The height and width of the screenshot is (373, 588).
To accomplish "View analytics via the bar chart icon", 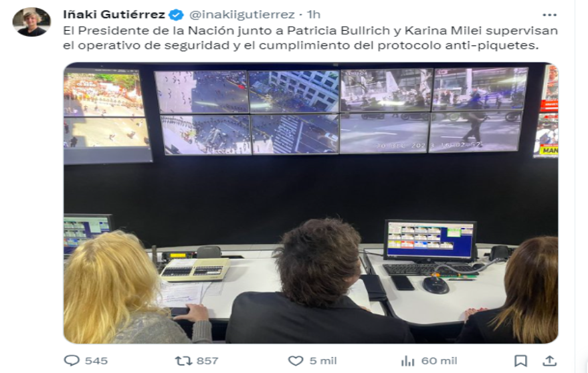I will [407, 361].
